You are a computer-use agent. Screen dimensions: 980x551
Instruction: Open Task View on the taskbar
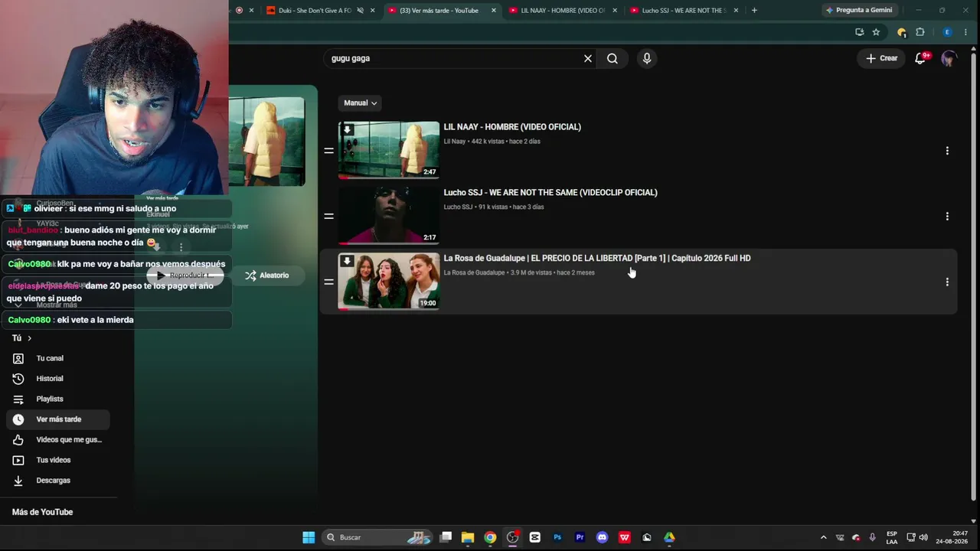point(446,537)
